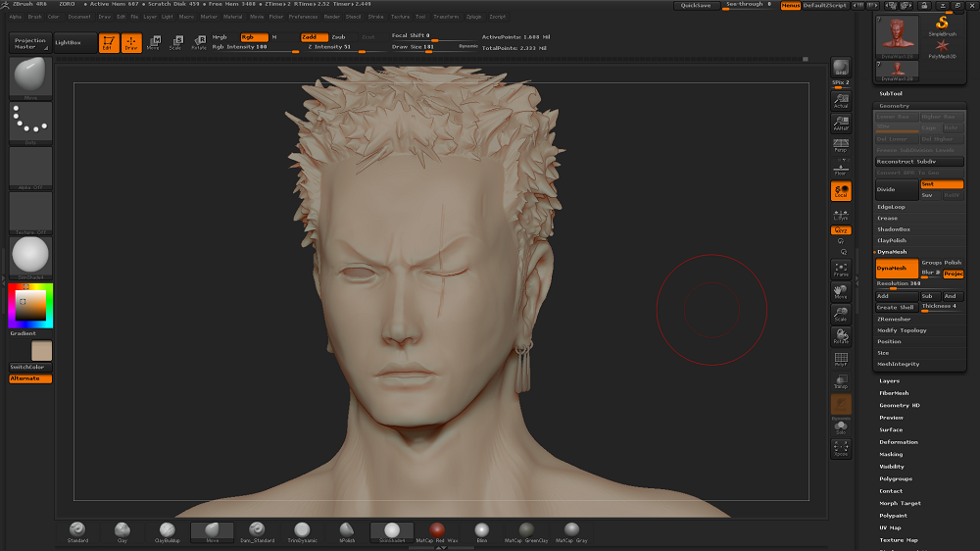Open the Transform menu
Screen dimensions: 980x551
click(x=445, y=17)
